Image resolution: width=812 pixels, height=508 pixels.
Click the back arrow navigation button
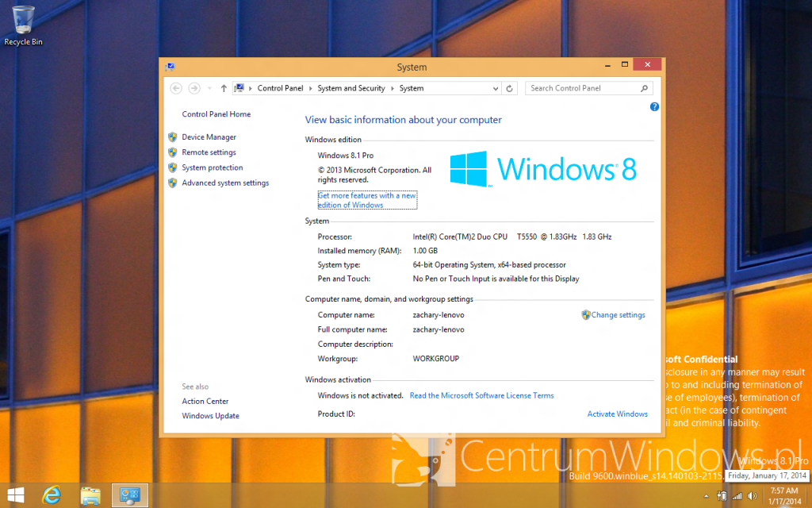(x=176, y=89)
